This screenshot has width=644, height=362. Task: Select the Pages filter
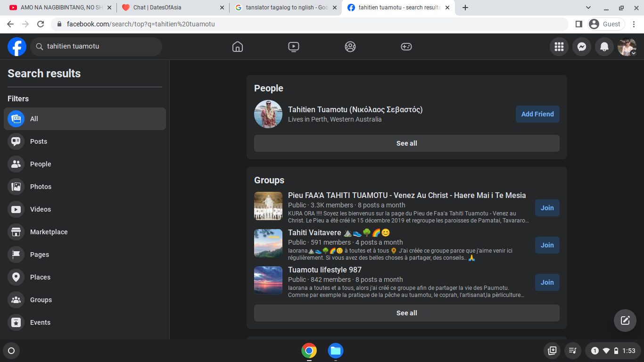click(85, 255)
